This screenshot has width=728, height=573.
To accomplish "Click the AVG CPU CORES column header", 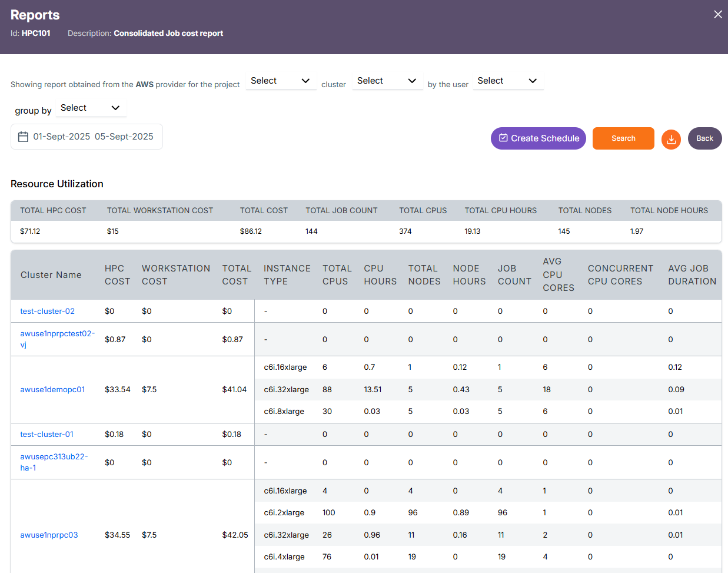I will click(559, 274).
